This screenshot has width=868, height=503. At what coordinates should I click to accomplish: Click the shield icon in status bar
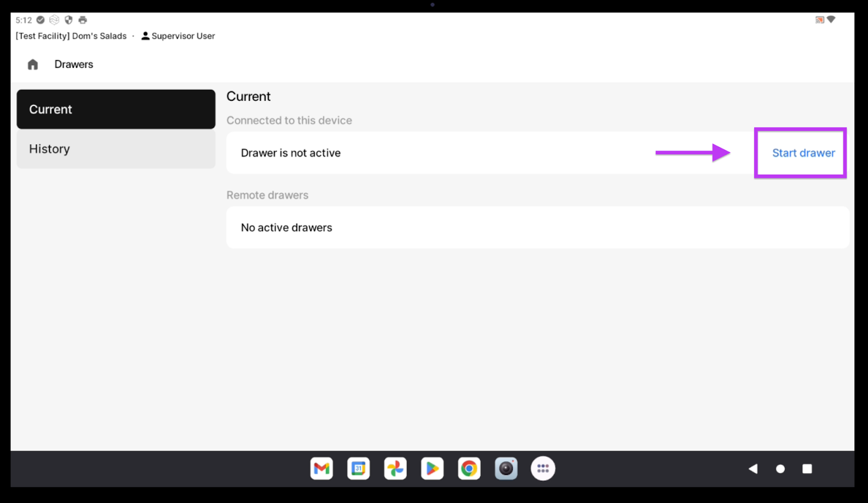(x=68, y=20)
